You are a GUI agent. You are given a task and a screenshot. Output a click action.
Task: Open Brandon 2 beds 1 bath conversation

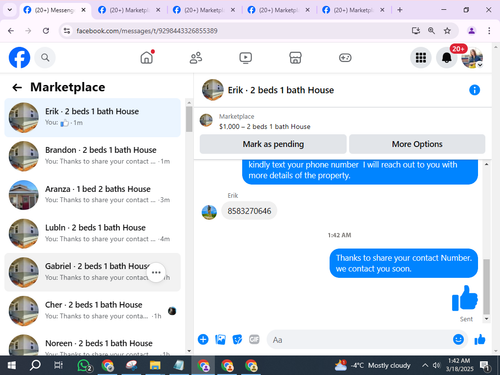92,156
